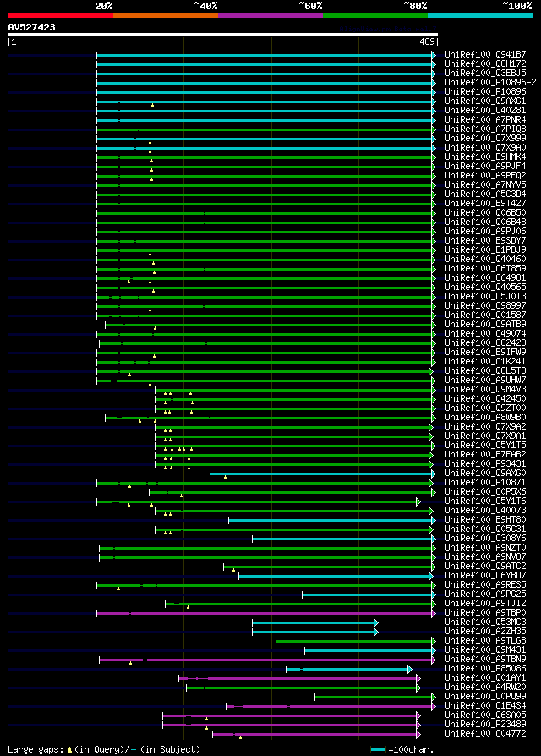
Task: Click the ~100% scale label
Action: point(517,6)
